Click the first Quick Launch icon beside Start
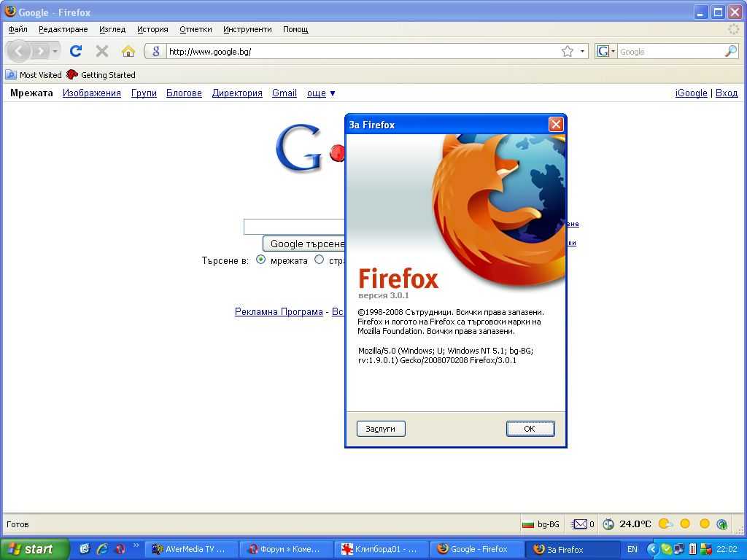The image size is (747, 560). point(85,549)
